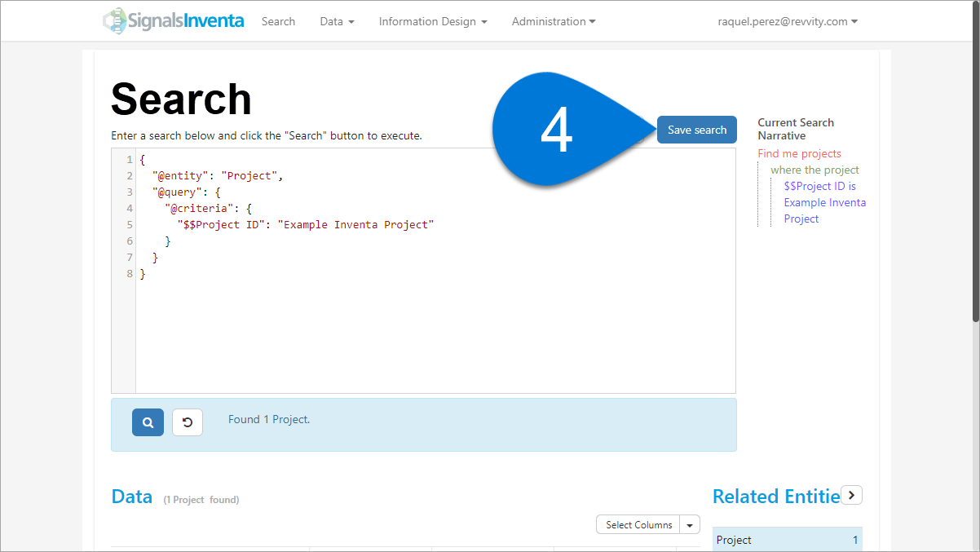Open the Search nav item
Image resolution: width=980 pixels, height=552 pixels.
click(278, 21)
